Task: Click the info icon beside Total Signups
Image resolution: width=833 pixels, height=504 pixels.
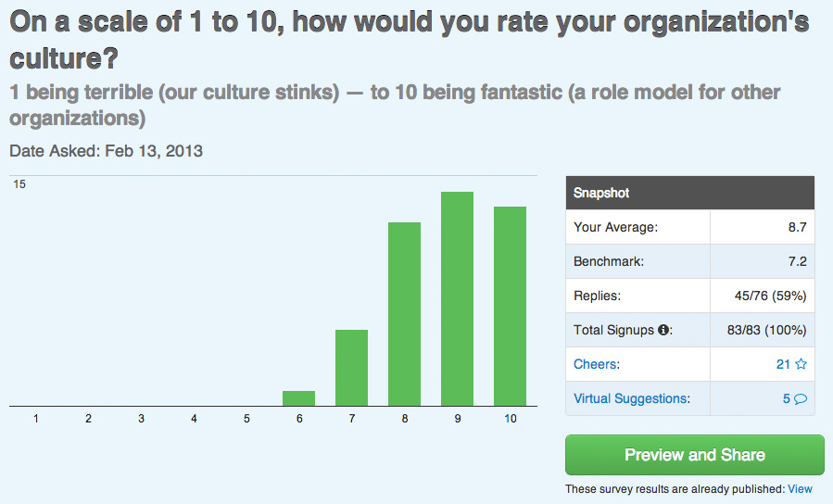Action: click(x=663, y=330)
